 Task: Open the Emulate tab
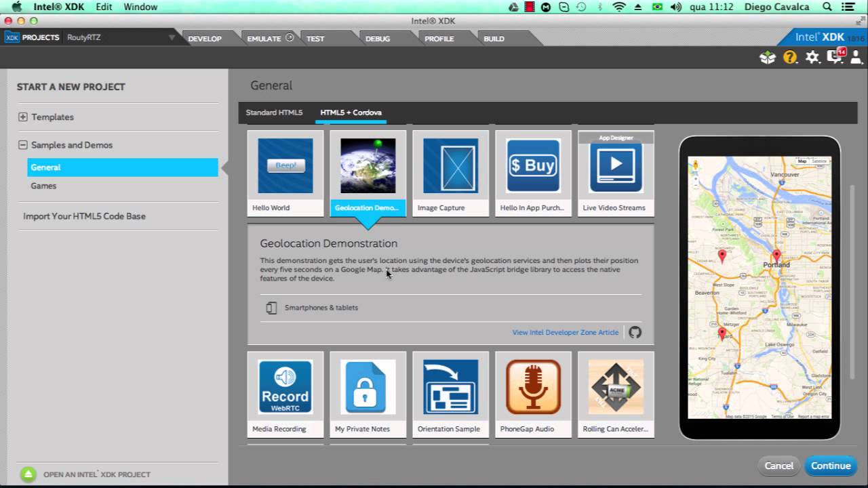pos(264,39)
